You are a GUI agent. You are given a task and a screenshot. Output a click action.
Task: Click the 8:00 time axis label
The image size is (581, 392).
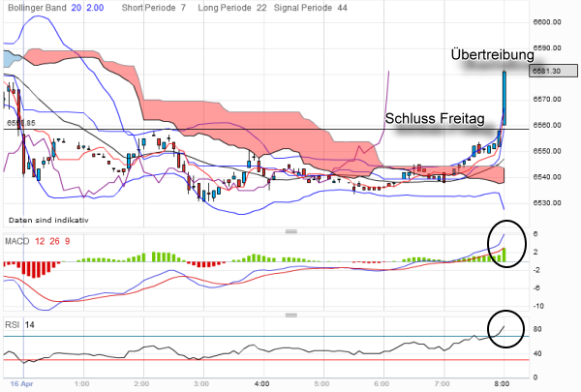(502, 383)
